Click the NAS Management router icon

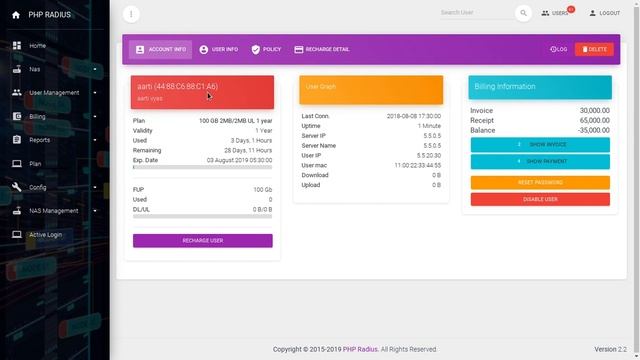(x=17, y=211)
